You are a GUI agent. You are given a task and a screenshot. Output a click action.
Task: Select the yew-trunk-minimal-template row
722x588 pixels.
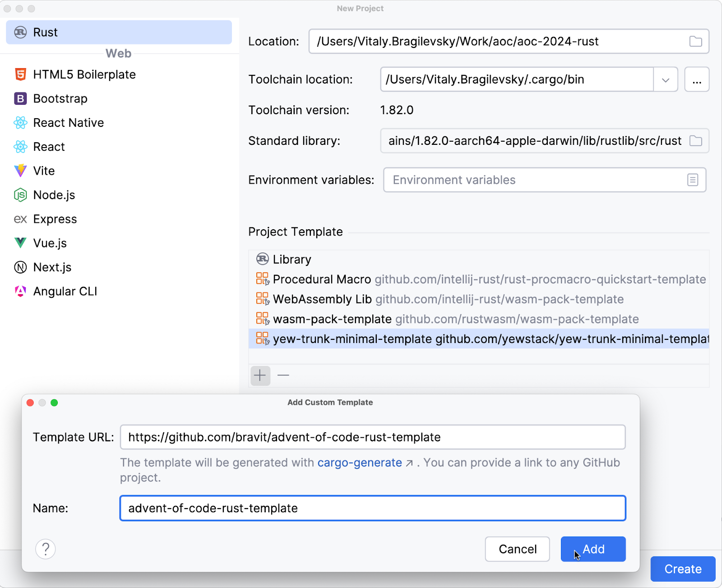(479, 338)
